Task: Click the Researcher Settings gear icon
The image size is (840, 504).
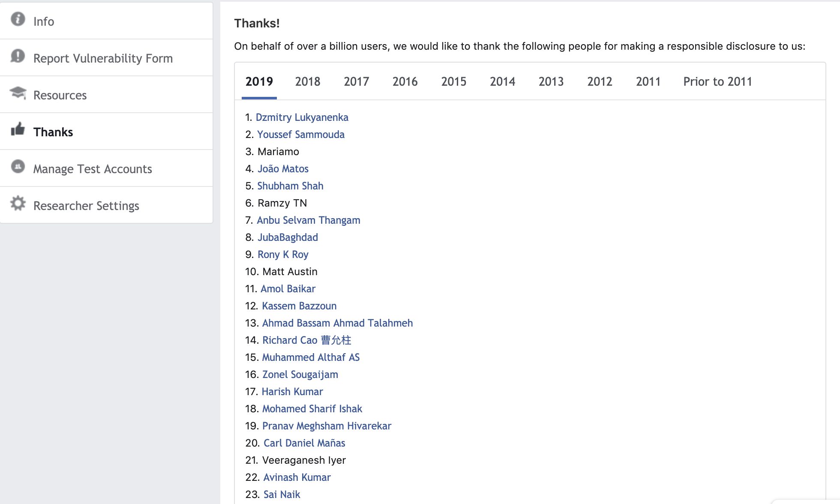Action: 18,204
